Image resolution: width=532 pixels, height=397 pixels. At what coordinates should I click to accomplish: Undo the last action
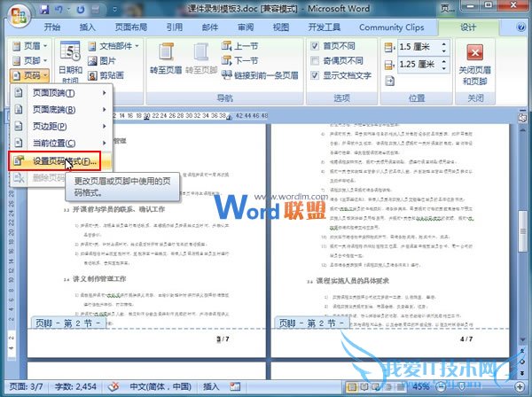(59, 9)
